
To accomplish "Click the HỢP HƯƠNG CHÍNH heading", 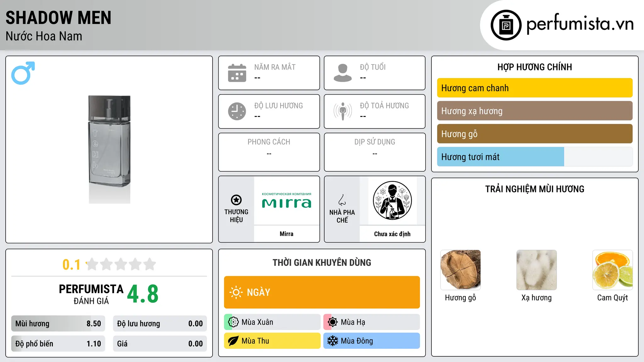I will (x=535, y=67).
